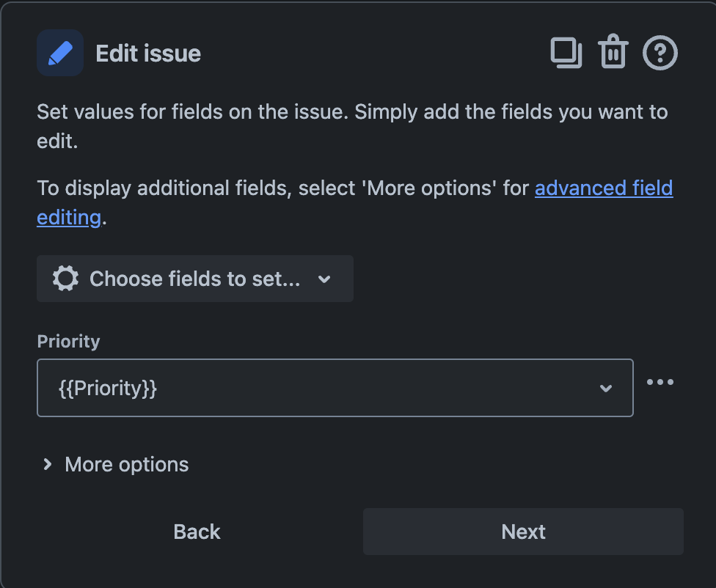Click the blue pencil Edit issue icon
Screen dimensions: 716x588
[x=60, y=53]
